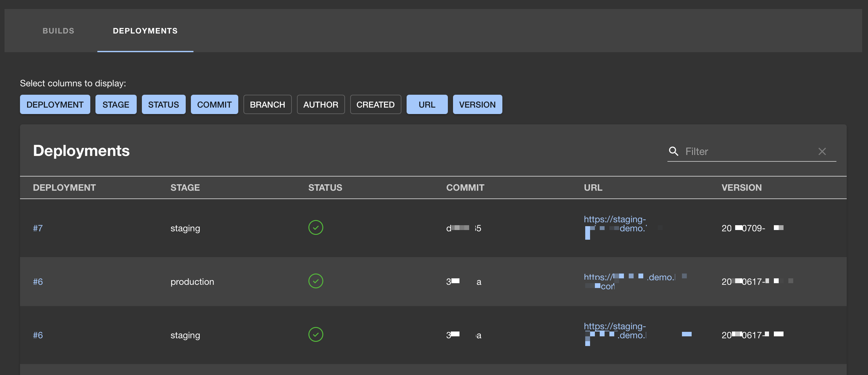Open deployment #7 details link

(38, 227)
